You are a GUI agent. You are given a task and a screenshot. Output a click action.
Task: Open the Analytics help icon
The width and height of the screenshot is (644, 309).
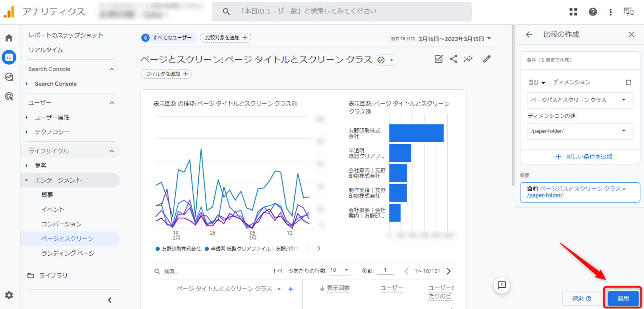592,11
